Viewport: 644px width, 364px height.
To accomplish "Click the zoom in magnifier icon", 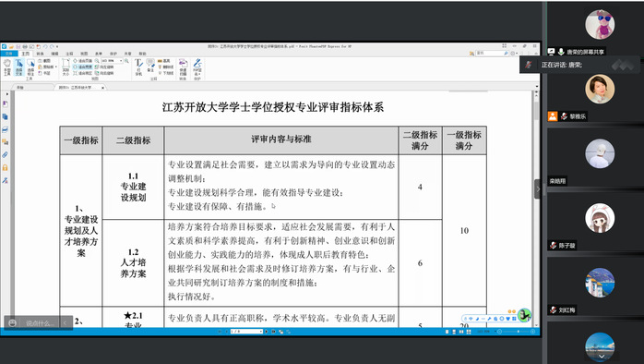I will coord(126,61).
